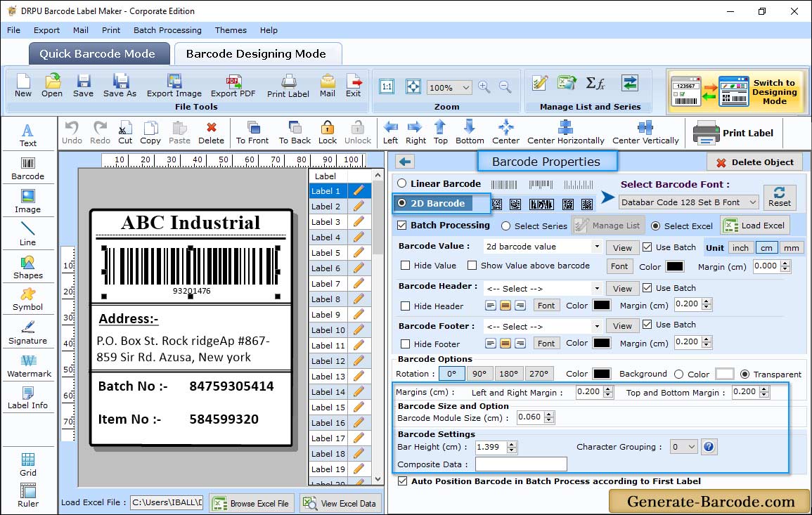The height and width of the screenshot is (515, 812).
Task: Open Select Barcode Font dropdown
Action: [753, 202]
